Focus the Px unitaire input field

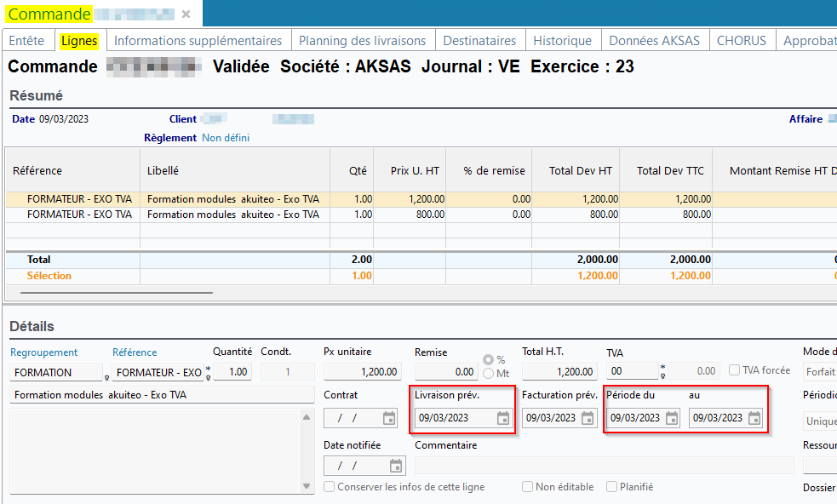tap(363, 371)
